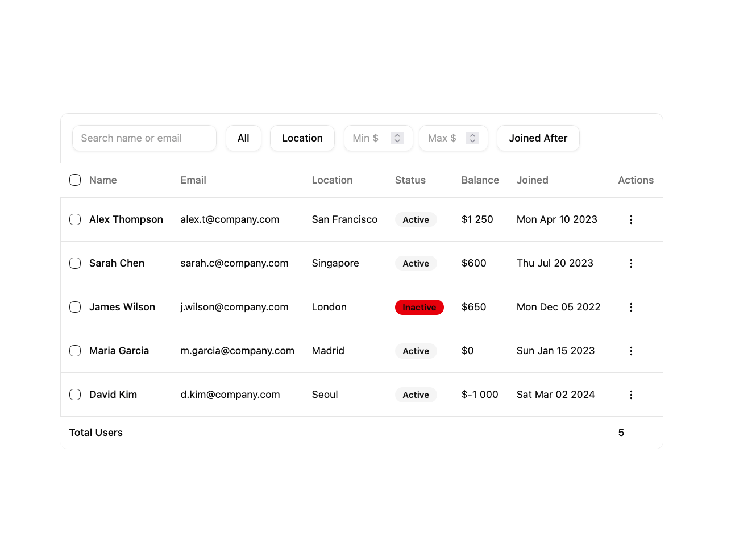Tick the James Wilson row checkbox
This screenshot has width=756, height=548.
pos(75,307)
